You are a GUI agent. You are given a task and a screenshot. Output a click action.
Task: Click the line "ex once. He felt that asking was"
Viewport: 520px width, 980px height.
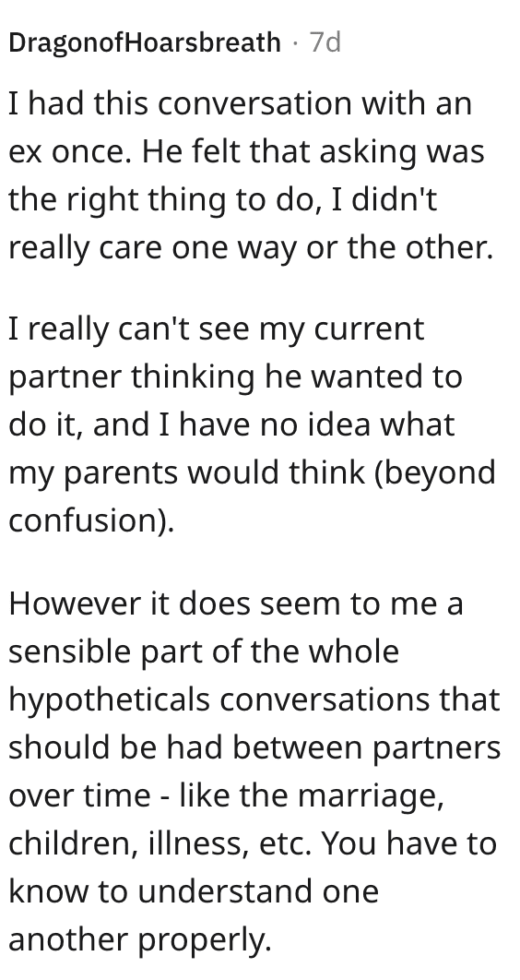coord(246,152)
